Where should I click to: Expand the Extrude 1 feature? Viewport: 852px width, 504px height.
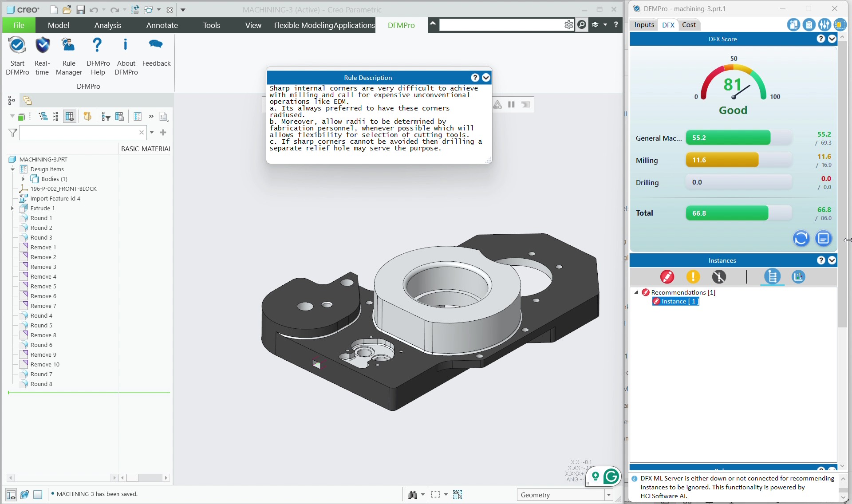[12, 209]
